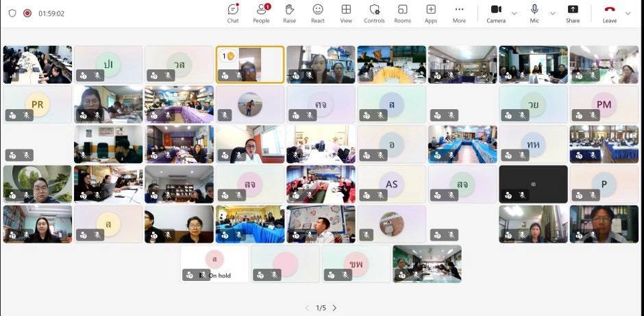
Task: Leave the meeting
Action: coord(610,14)
